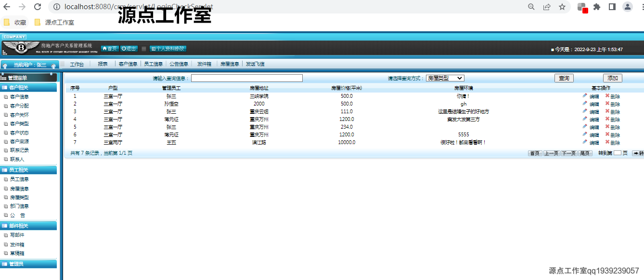Screen dimensions: 644x280
Task: Expand the 管理员 sidebar section
Action: click(28, 264)
